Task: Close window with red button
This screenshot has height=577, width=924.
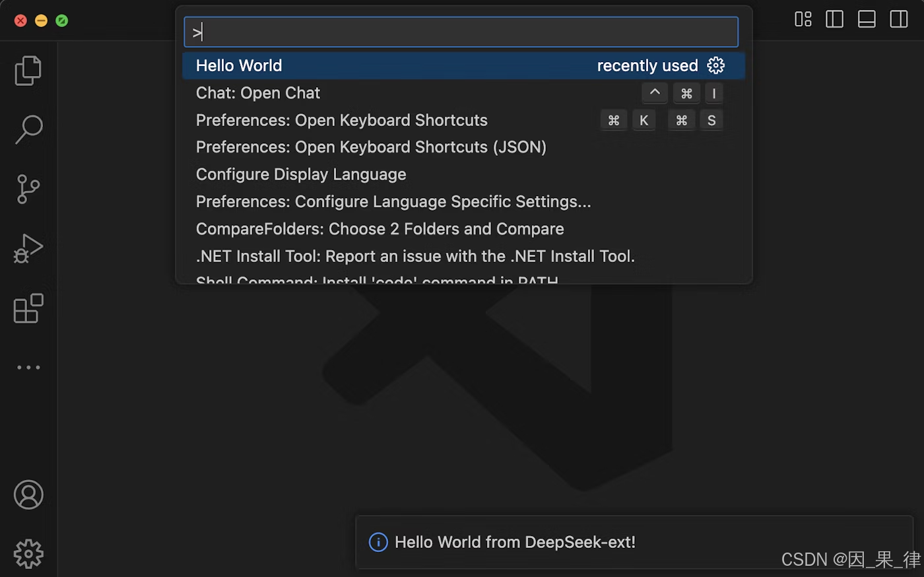Action: (21, 20)
